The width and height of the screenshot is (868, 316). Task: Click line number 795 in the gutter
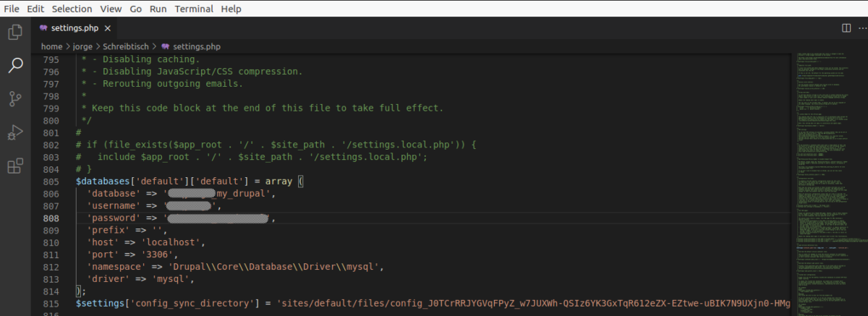pyautogui.click(x=51, y=59)
